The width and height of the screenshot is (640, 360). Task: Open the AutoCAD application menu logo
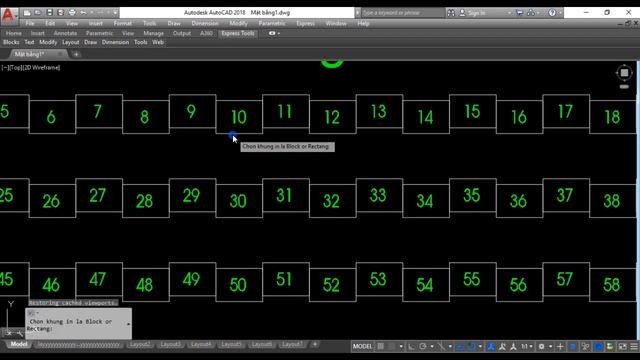8,15
